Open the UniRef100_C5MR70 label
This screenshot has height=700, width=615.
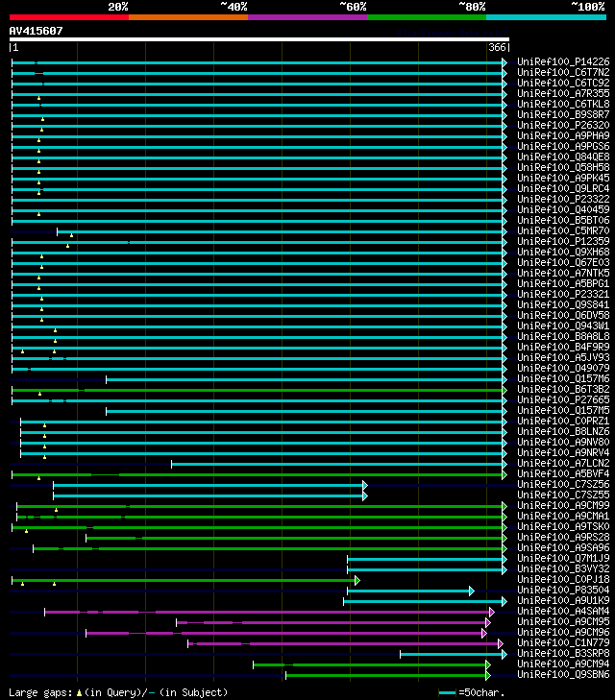563,230
